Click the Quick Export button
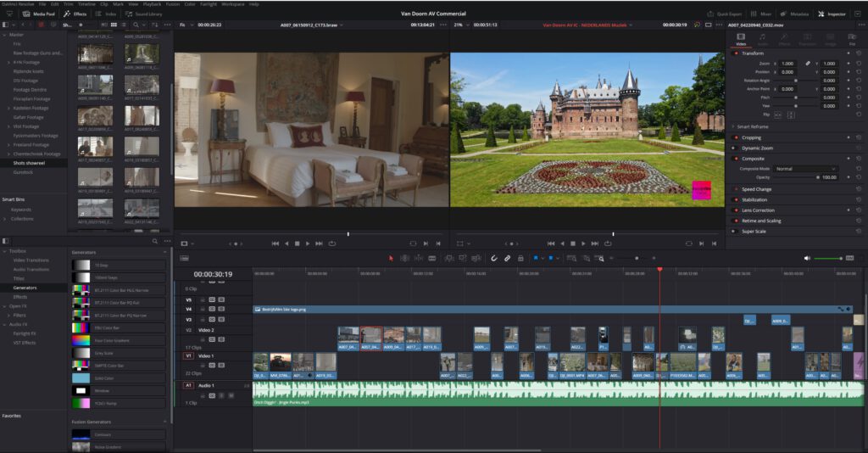Image resolution: width=868 pixels, height=453 pixels. [725, 14]
